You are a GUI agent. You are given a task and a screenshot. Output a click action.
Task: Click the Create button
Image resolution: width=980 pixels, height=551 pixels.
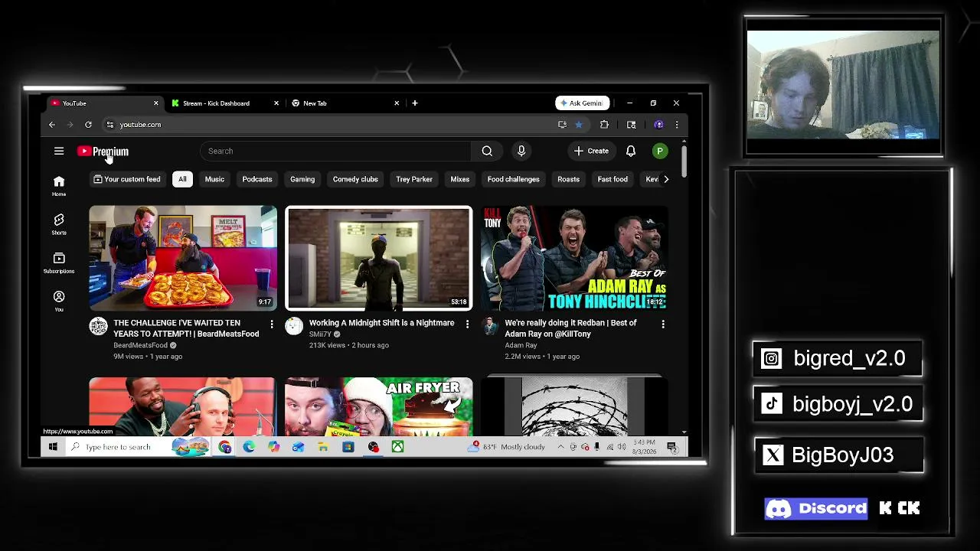click(591, 151)
